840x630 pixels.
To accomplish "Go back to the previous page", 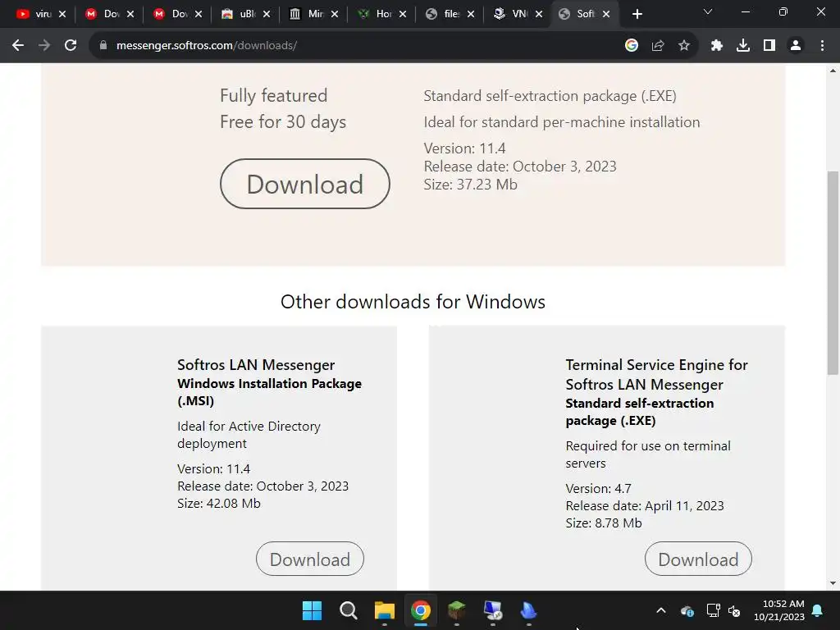I will pos(18,46).
